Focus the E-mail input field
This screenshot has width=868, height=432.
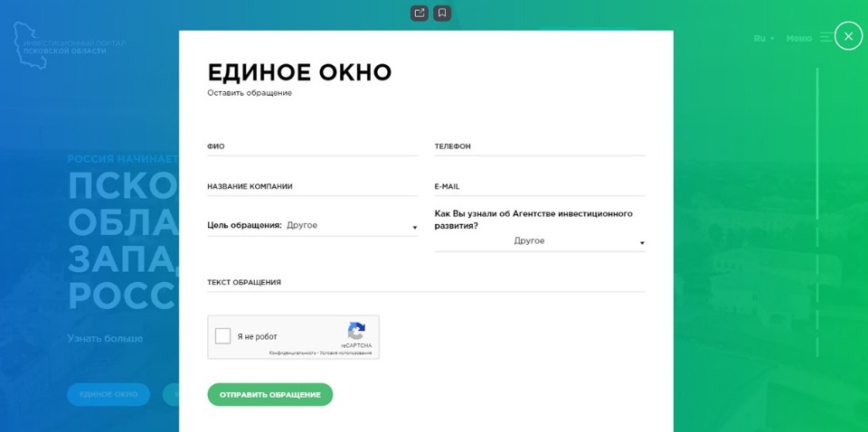pos(540,186)
